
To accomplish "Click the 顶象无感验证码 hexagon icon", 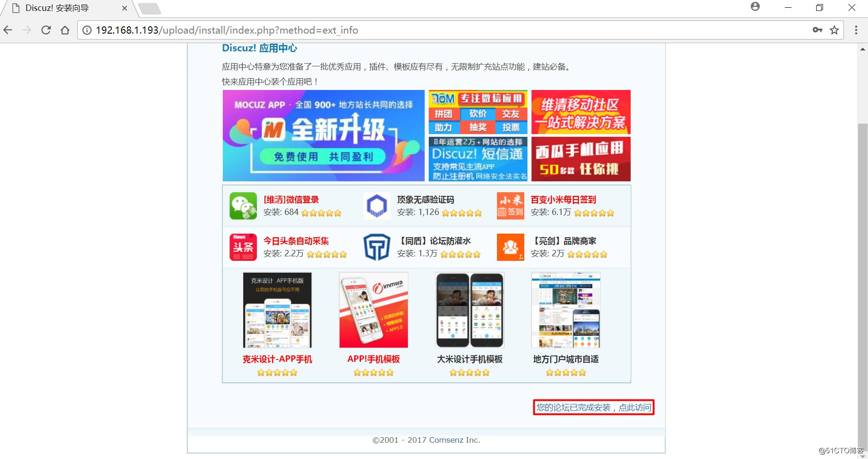I will tap(377, 206).
